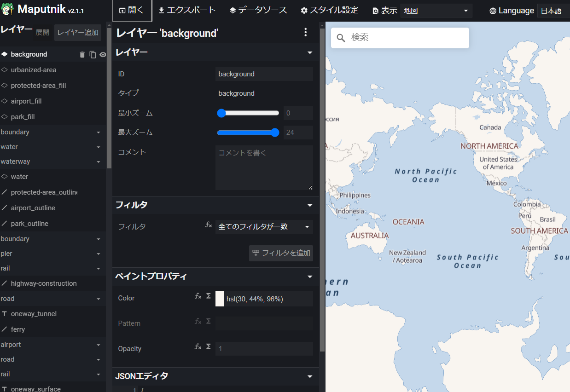Open the データソース menu
The width and height of the screenshot is (570, 392).
[258, 11]
